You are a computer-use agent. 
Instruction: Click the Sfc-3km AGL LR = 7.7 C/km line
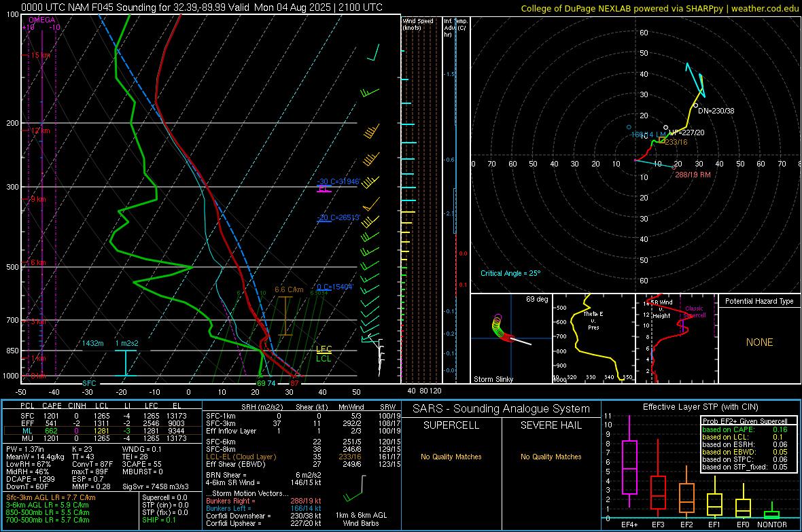coord(51,497)
